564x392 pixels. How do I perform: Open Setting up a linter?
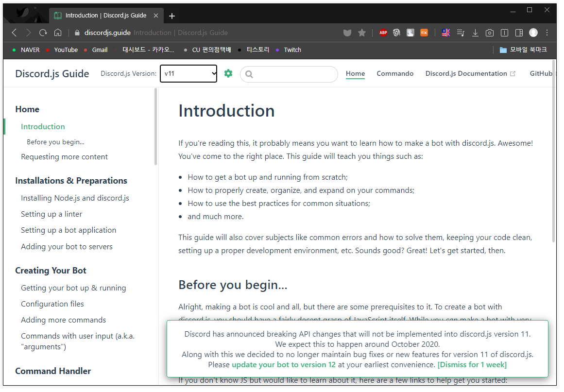(x=51, y=214)
